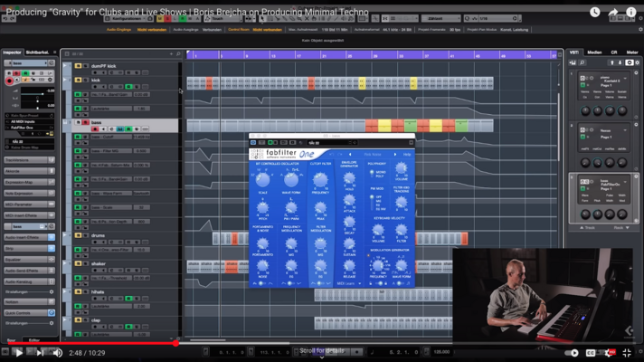644x362 pixels.
Task: Open the VSTi tab in right zone
Action: tap(574, 52)
